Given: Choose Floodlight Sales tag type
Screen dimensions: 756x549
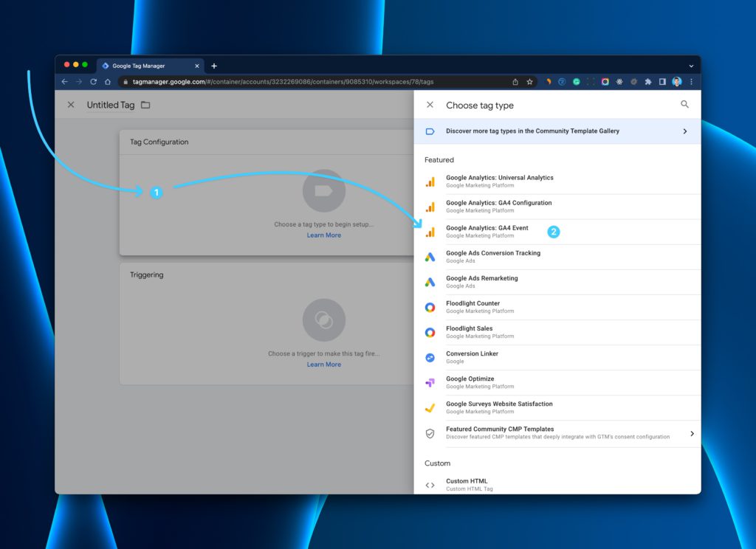Looking at the screenshot, I should [x=557, y=332].
